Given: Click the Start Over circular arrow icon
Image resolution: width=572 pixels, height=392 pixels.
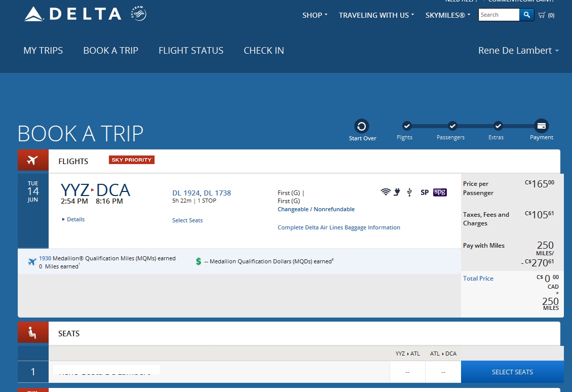Looking at the screenshot, I should 361,126.
